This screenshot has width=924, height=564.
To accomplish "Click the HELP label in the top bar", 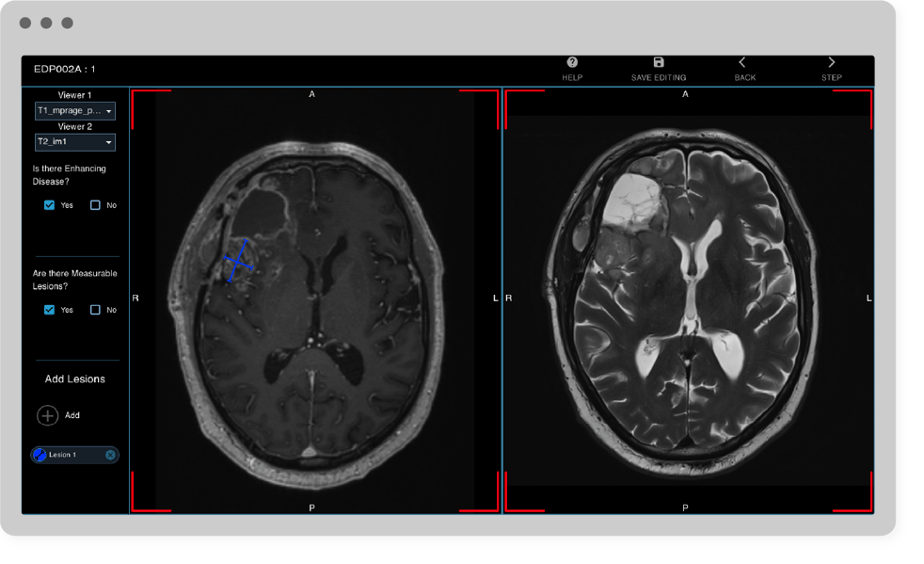I will 571,77.
